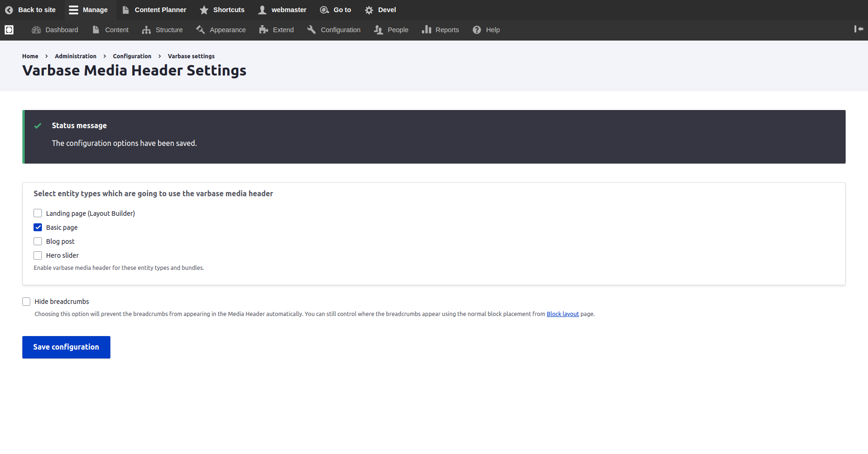The width and height of the screenshot is (868, 454).
Task: Open the webmaster user menu
Action: pos(283,10)
